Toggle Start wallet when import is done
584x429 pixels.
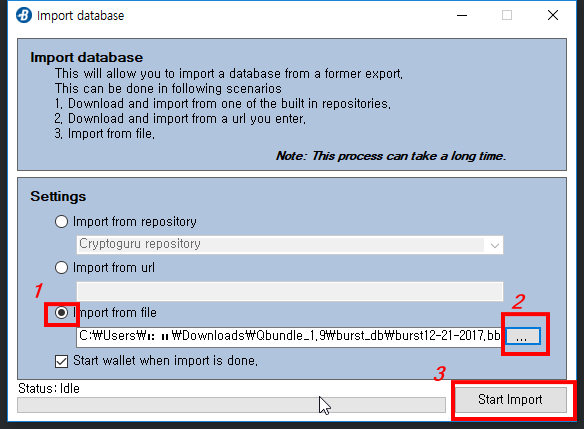(61, 361)
